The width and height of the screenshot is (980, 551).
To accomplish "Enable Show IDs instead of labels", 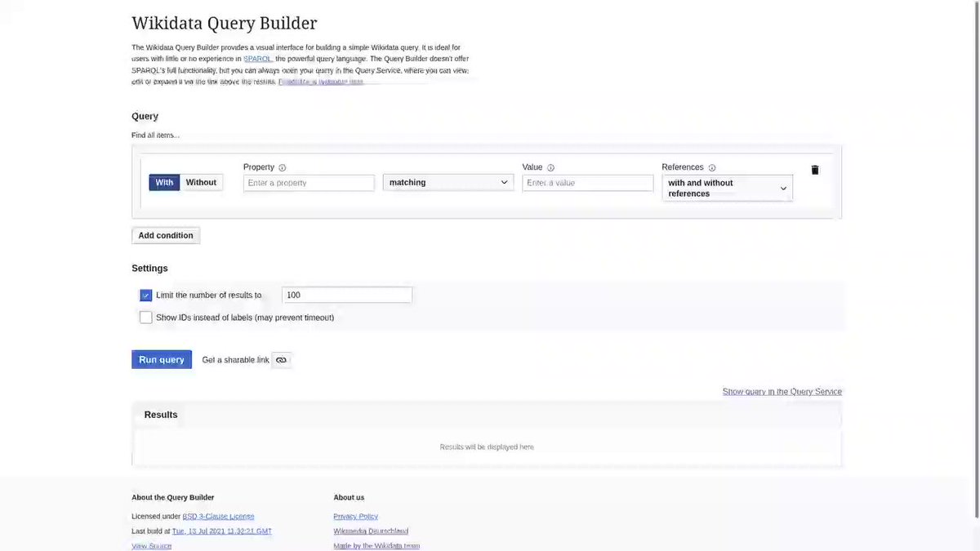I will coord(145,318).
